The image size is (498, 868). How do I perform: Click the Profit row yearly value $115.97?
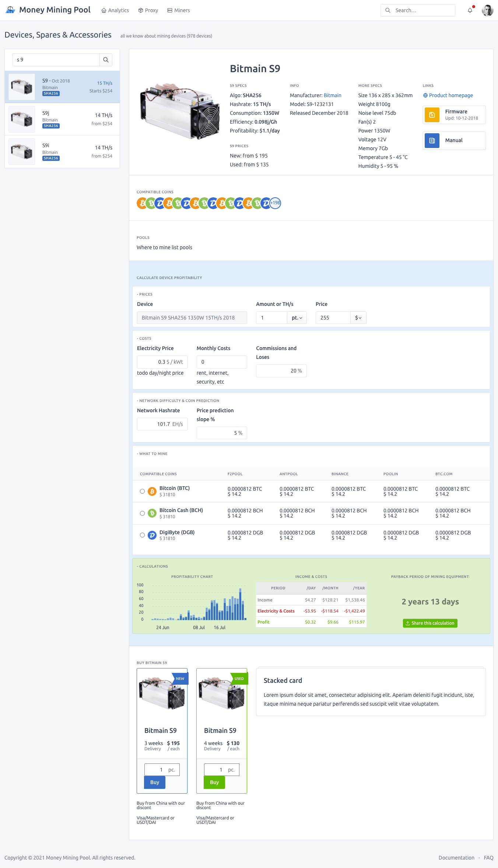[357, 622]
